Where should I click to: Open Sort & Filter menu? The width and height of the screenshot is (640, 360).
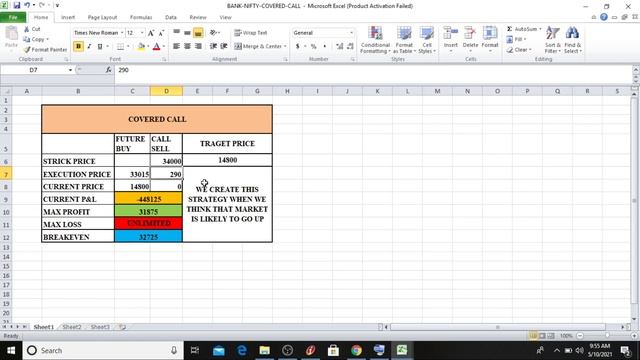553,40
